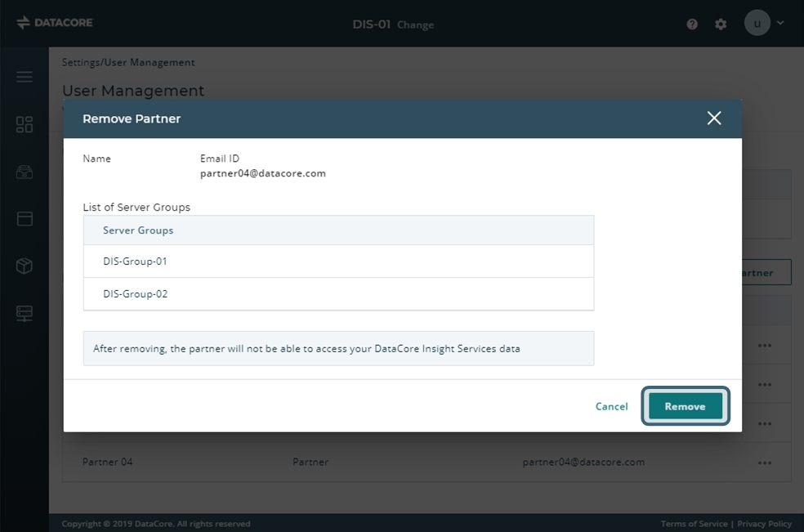Click the Terms of Service link

coord(694,524)
